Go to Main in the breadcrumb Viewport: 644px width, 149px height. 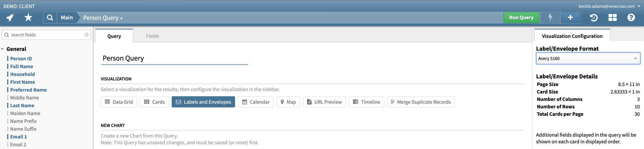coord(67,18)
